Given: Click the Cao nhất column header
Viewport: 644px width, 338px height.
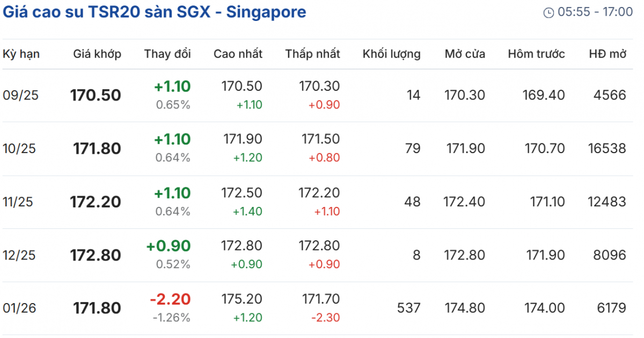Looking at the screenshot, I should [238, 54].
